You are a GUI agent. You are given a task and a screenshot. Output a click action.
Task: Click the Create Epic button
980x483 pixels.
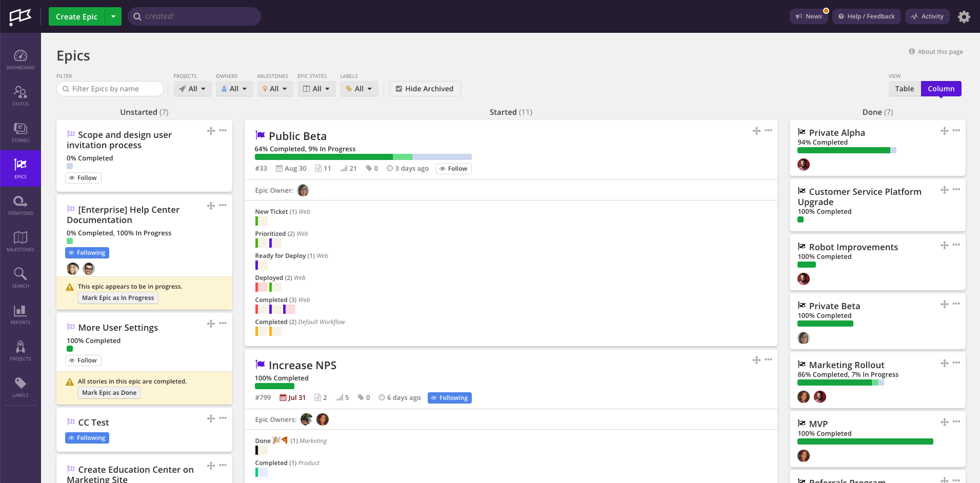coord(77,16)
